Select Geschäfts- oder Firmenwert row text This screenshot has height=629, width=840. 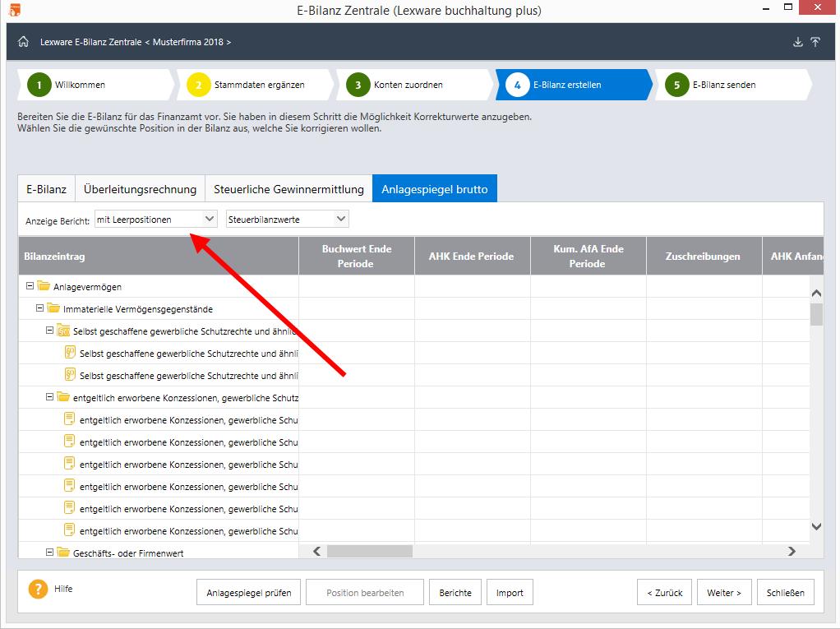click(x=128, y=553)
